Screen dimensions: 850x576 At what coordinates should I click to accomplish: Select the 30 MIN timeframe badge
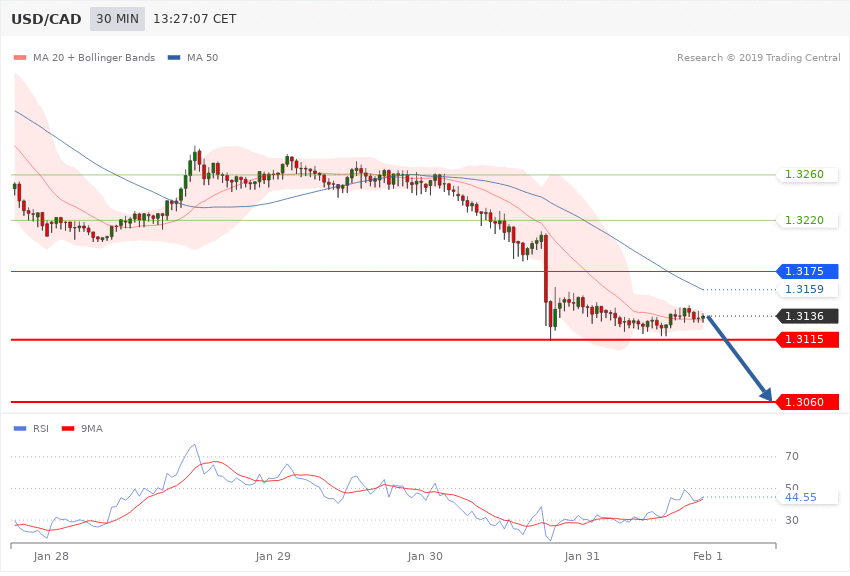pos(118,19)
